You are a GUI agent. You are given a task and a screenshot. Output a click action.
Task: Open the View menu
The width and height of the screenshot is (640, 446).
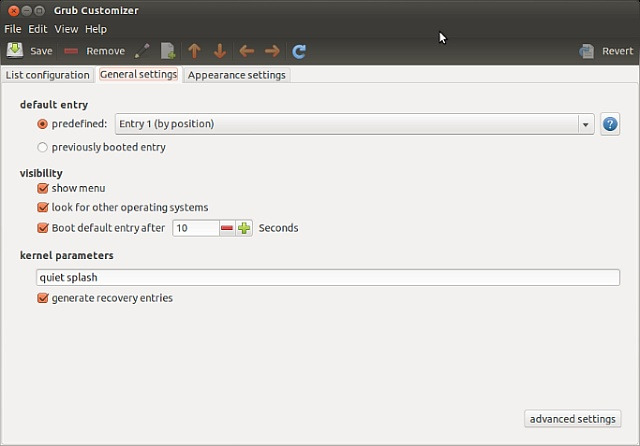point(66,29)
